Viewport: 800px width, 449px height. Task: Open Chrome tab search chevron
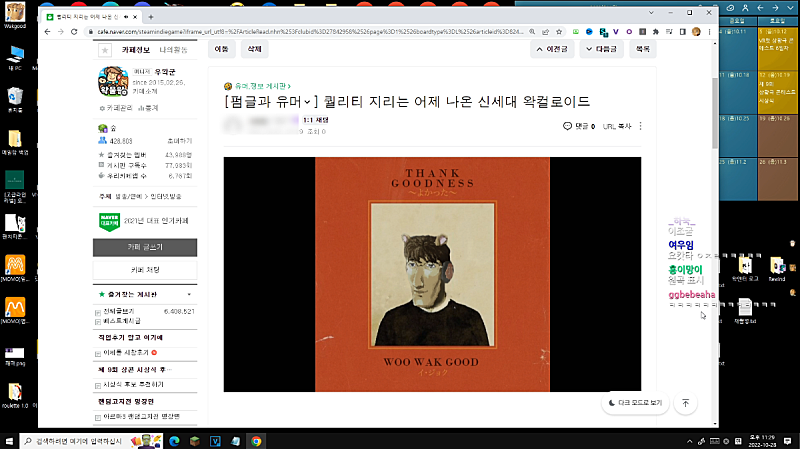[x=651, y=13]
